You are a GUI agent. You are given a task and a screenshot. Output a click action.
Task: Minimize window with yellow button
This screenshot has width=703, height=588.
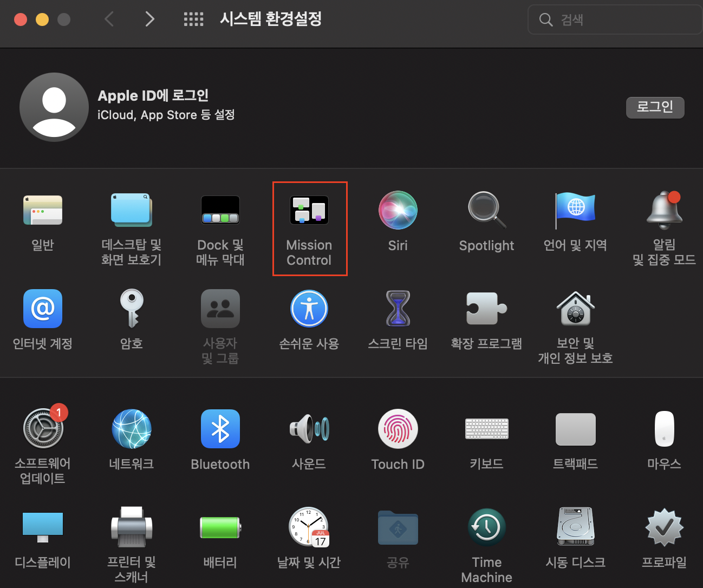tap(42, 19)
